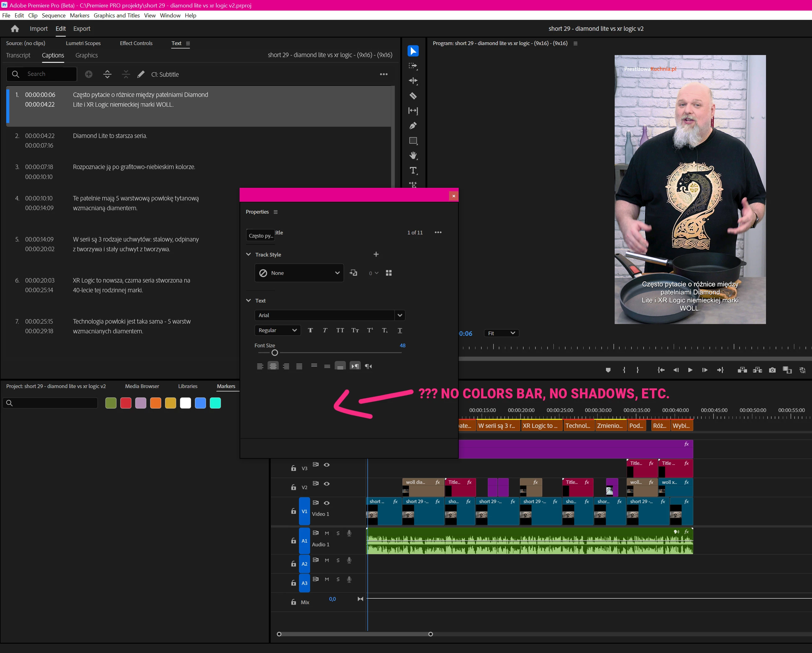Viewport: 812px width, 653px height.
Task: Click the Ripple Edit tool
Action: click(x=413, y=81)
